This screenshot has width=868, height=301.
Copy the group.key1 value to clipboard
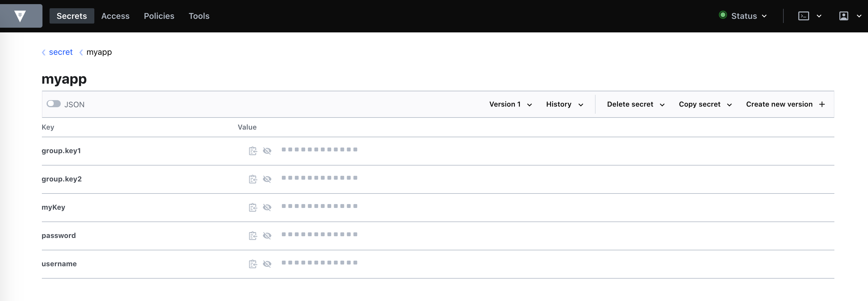(x=253, y=151)
